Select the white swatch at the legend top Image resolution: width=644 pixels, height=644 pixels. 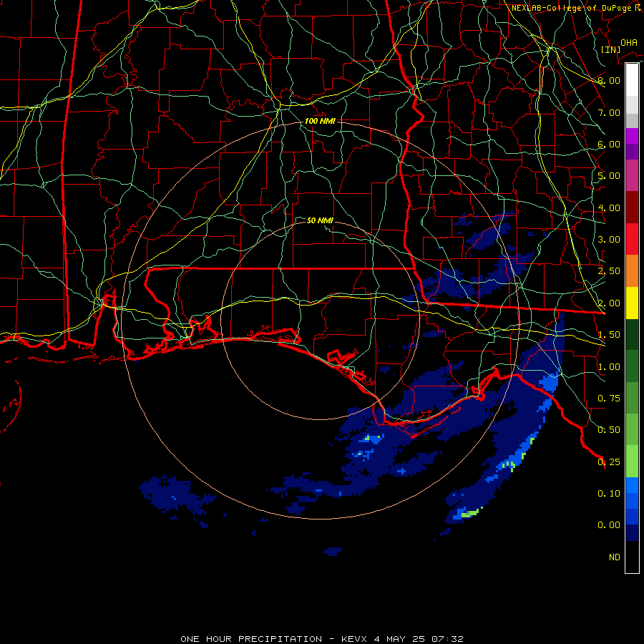[632, 79]
